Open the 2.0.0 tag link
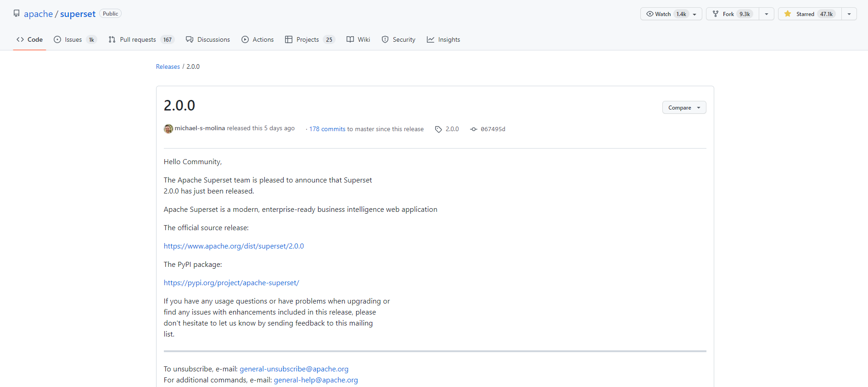 pyautogui.click(x=452, y=129)
